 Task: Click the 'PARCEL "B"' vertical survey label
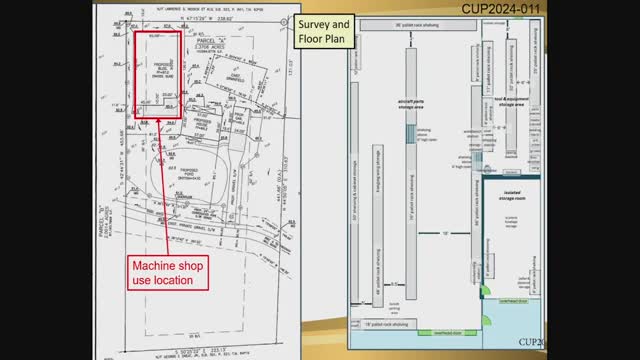pyautogui.click(x=102, y=221)
